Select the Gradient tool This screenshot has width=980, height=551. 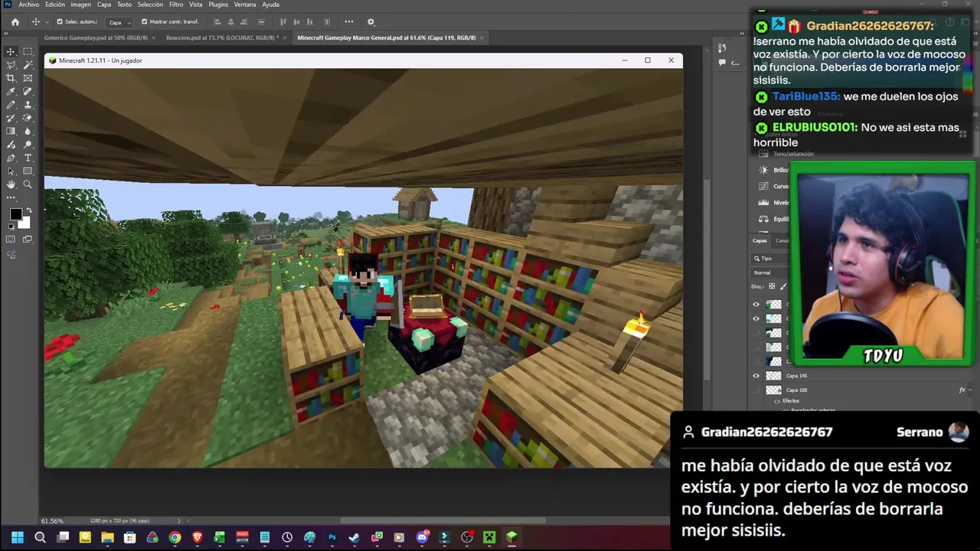[x=11, y=131]
